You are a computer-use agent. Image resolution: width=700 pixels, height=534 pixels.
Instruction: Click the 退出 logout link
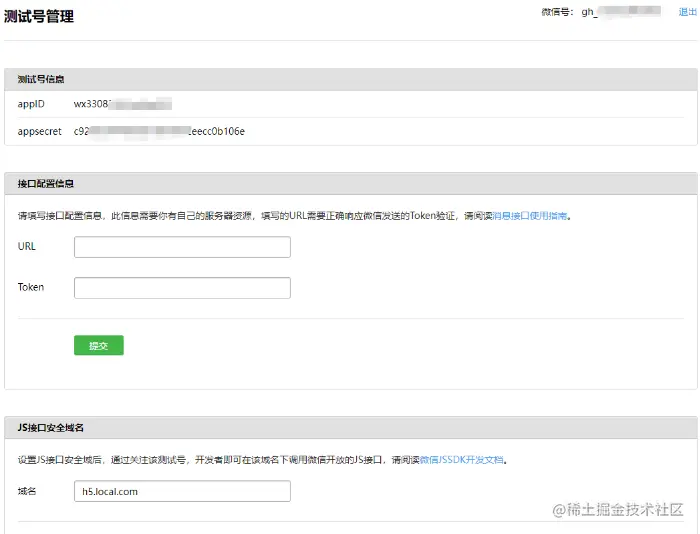click(688, 12)
